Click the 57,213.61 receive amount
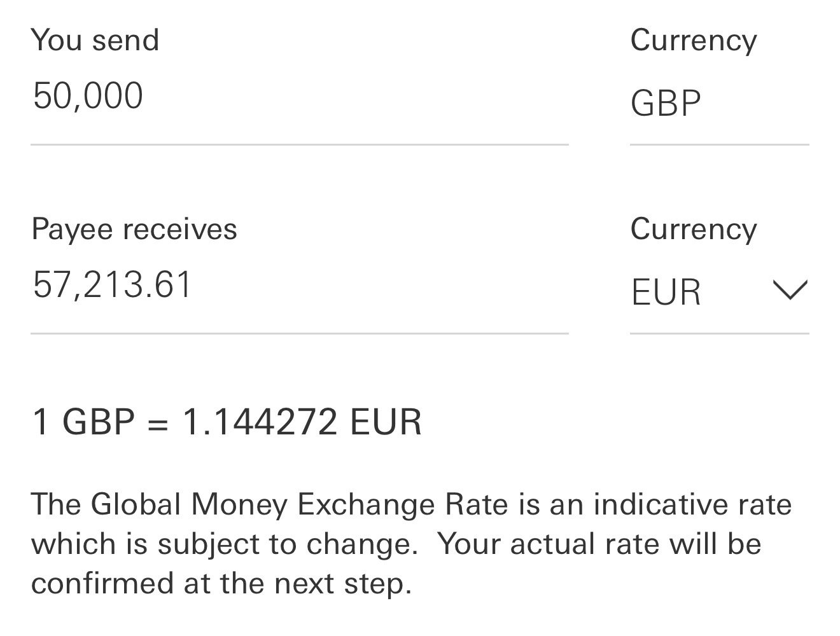The width and height of the screenshot is (840, 636). [112, 285]
